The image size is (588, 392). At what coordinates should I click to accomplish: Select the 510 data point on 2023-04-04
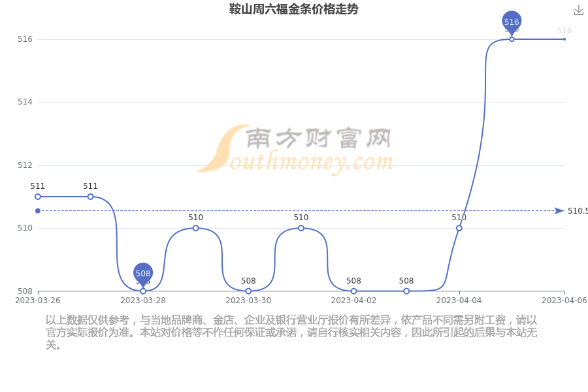pyautogui.click(x=459, y=228)
